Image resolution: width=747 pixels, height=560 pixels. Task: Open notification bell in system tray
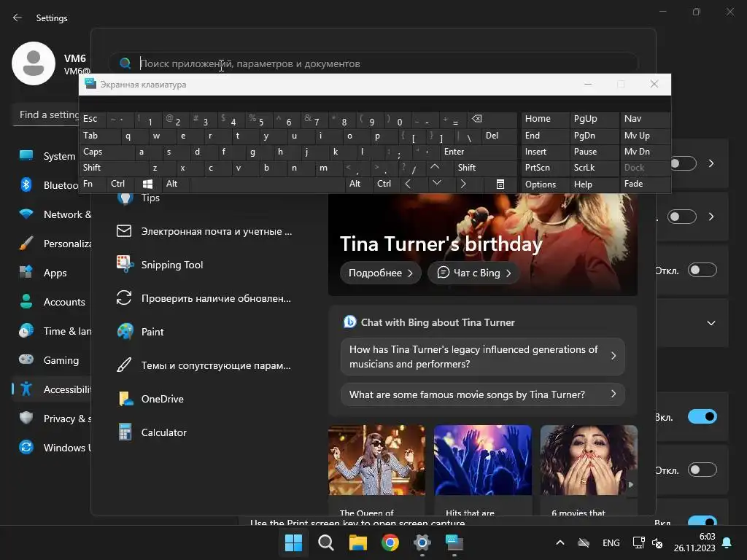(727, 542)
